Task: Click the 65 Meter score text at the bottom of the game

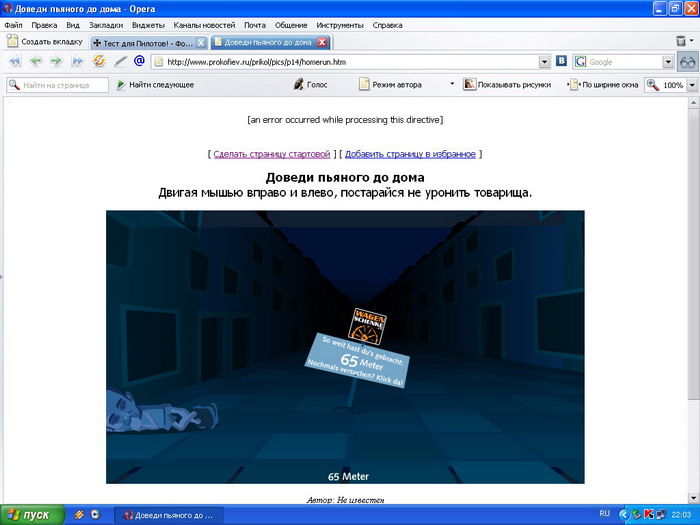Action: click(348, 476)
